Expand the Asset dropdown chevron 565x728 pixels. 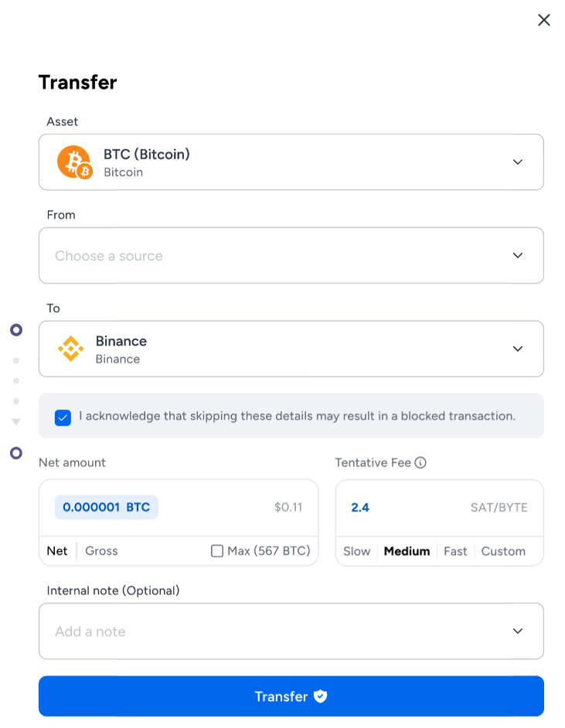point(518,162)
